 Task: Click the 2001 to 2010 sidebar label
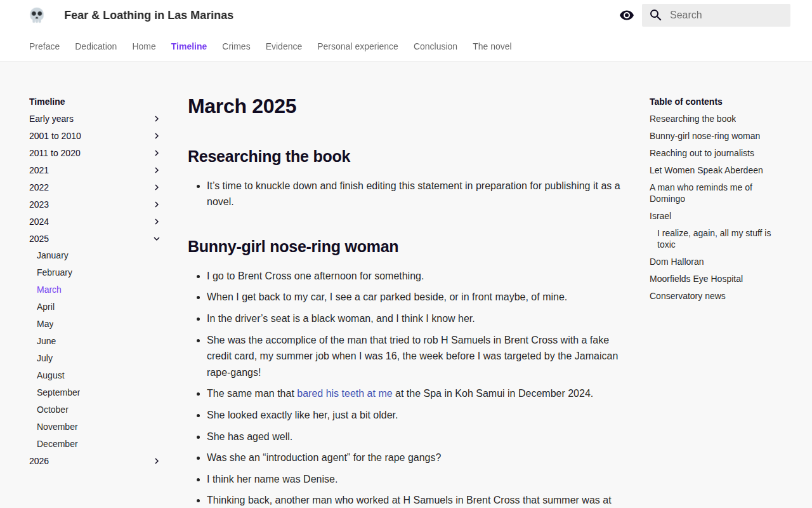pyautogui.click(x=55, y=136)
